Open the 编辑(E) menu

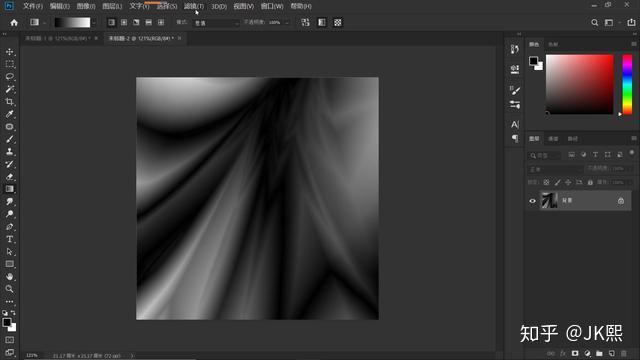(60, 6)
